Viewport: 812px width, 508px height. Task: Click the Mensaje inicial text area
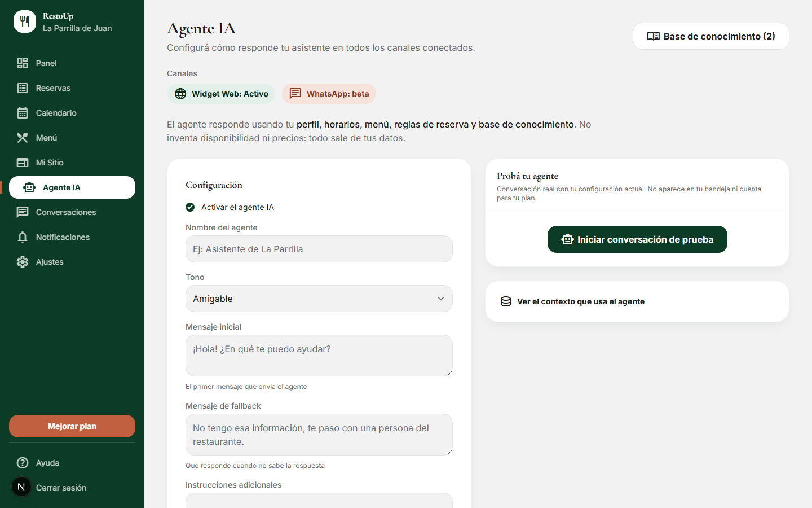point(319,356)
